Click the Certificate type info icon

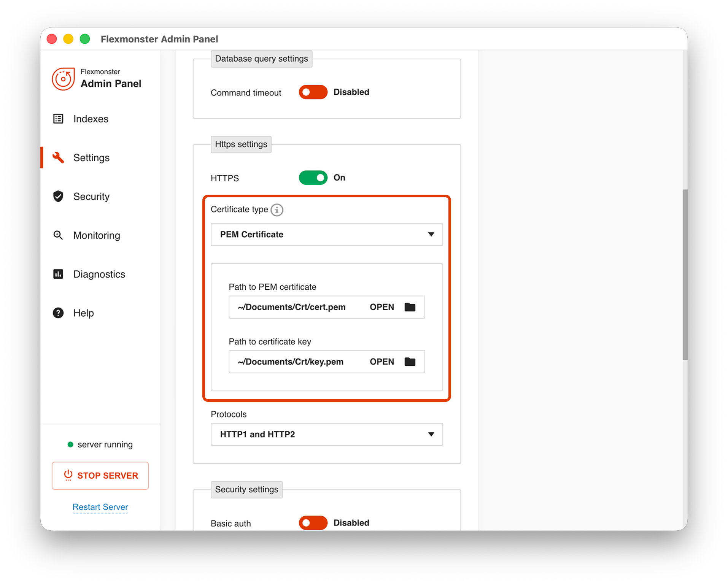point(277,209)
